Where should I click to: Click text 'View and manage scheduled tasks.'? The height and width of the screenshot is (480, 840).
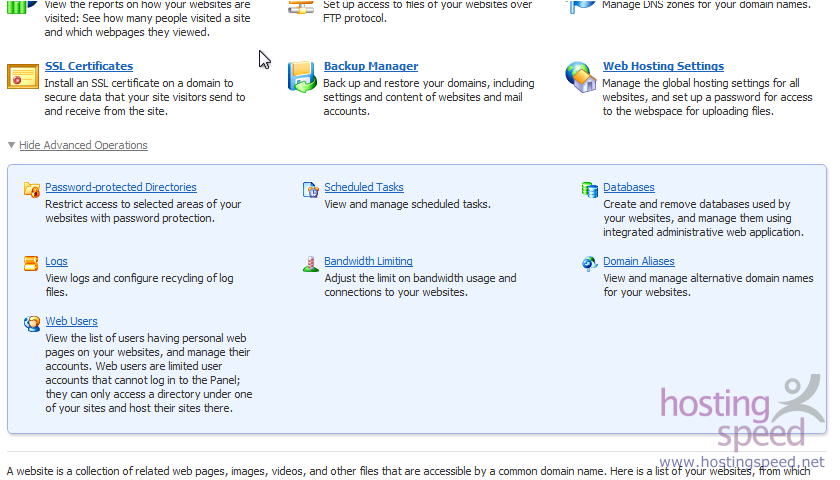point(407,204)
